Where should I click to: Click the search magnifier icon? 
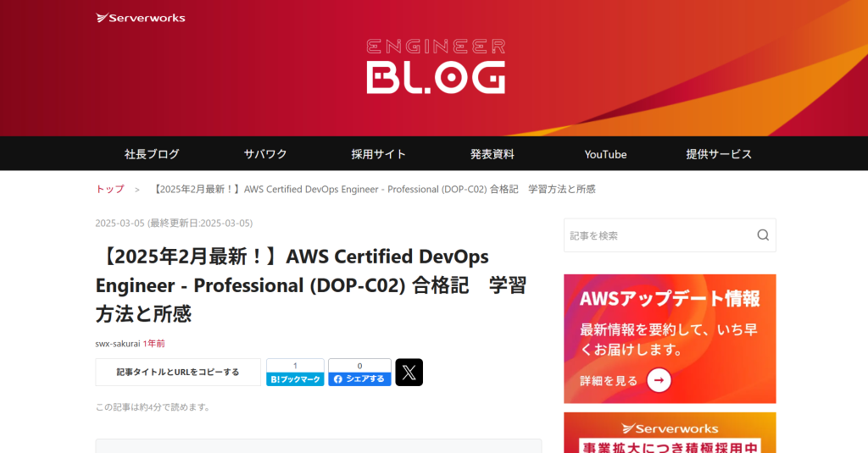click(763, 235)
